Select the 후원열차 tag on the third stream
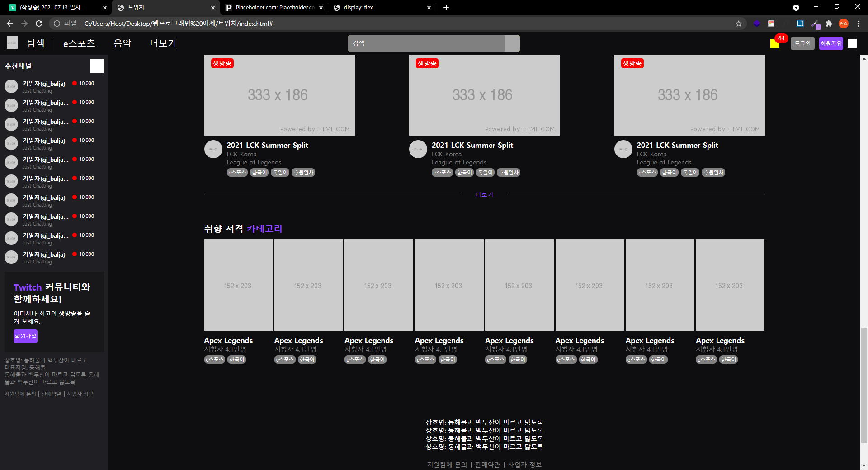 [x=713, y=173]
